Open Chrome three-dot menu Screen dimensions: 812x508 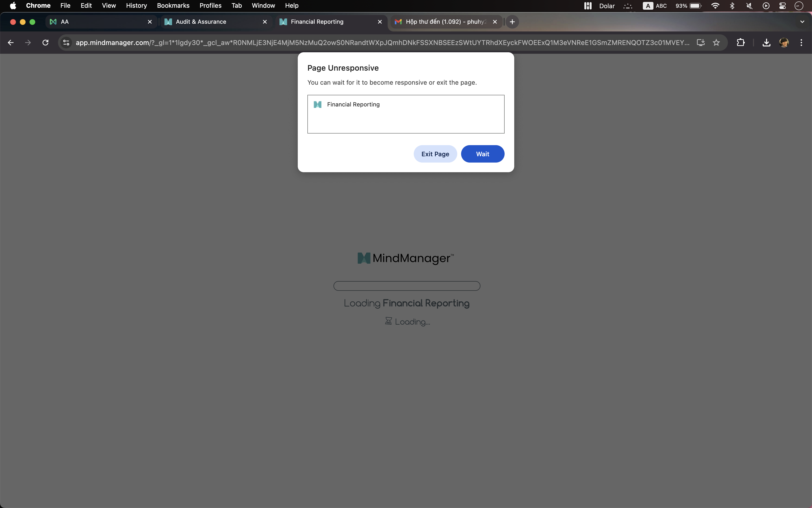coord(801,43)
